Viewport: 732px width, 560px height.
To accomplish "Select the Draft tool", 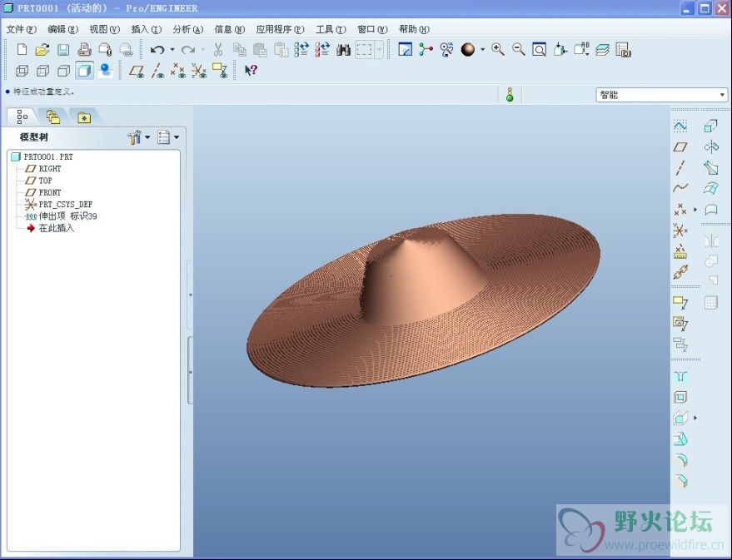I will pyautogui.click(x=680, y=439).
